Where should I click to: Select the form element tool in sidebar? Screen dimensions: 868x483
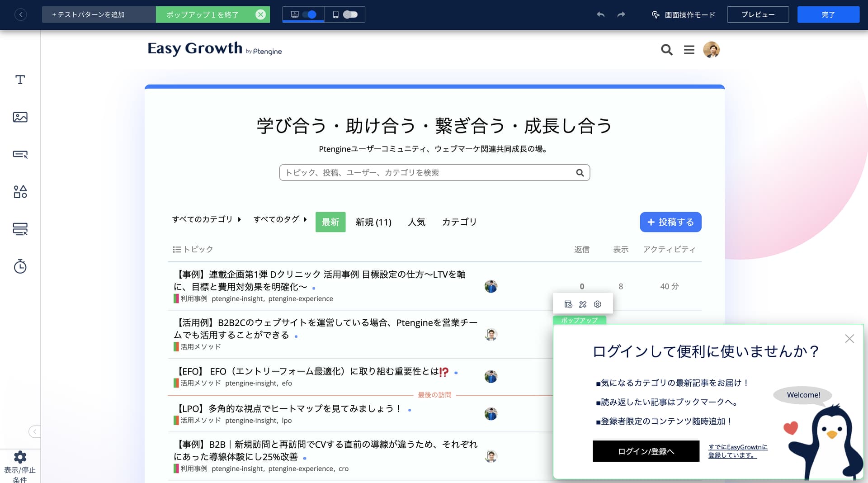(x=20, y=229)
